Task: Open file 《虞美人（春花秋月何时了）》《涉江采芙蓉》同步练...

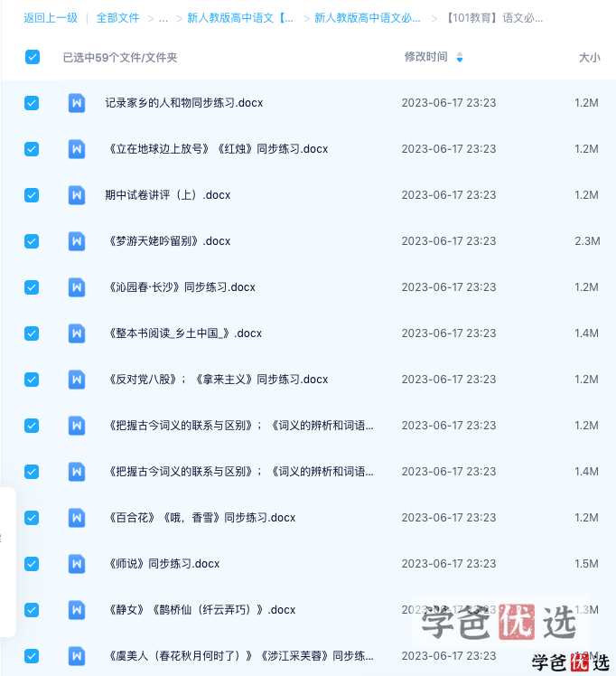Action: (x=239, y=656)
